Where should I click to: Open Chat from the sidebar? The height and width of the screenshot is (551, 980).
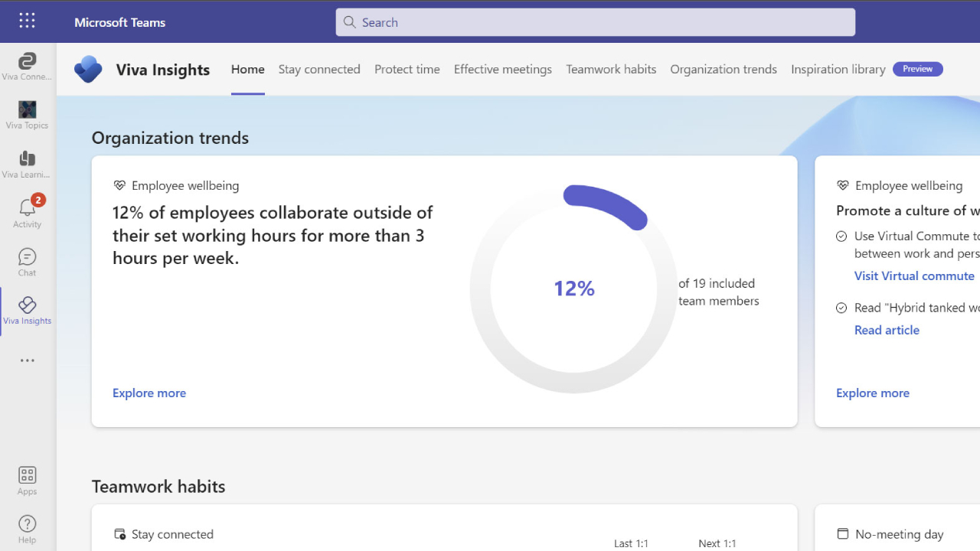(27, 257)
